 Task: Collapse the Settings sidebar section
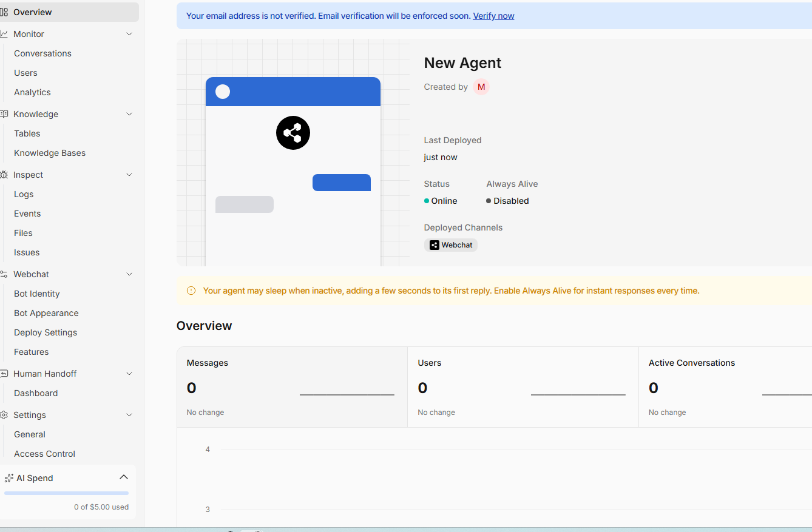(x=129, y=414)
